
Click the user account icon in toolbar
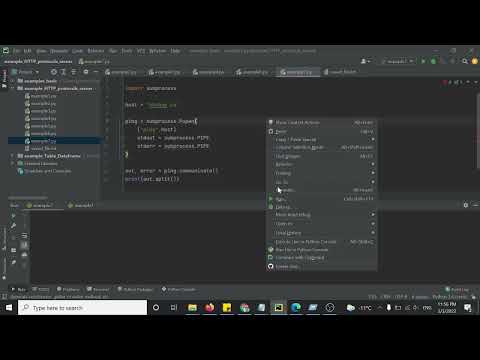[x=365, y=61]
